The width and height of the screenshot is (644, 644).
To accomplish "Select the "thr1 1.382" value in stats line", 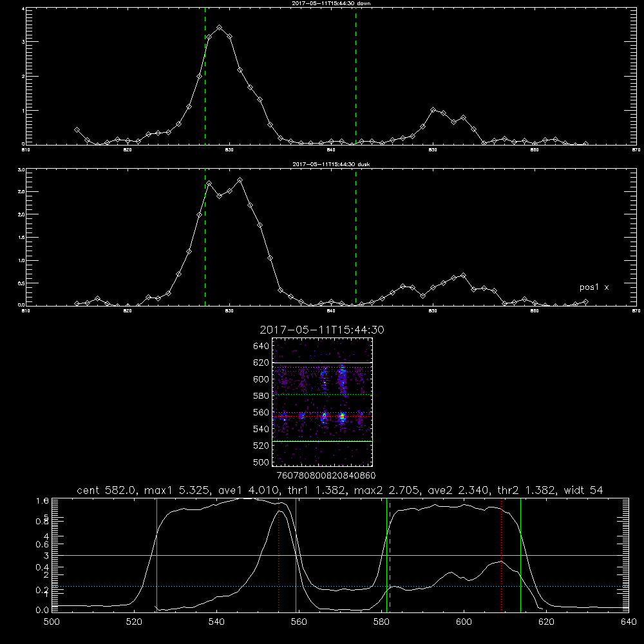I will [316, 490].
